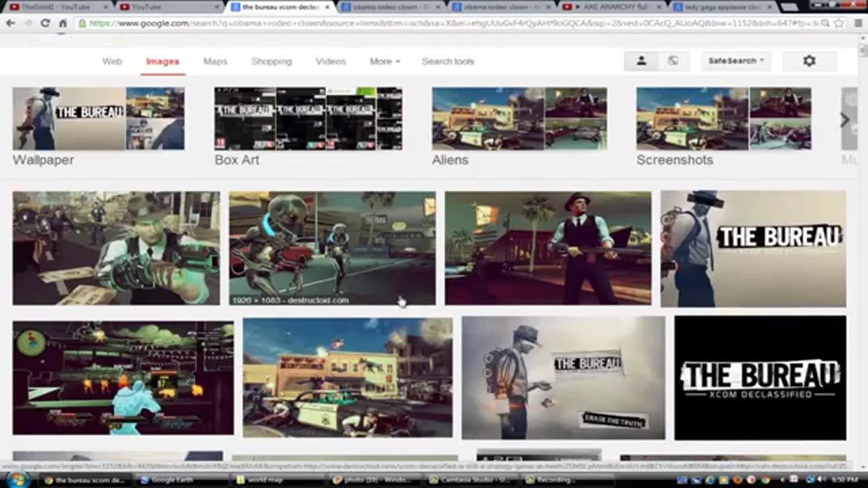
Task: Open the Recording taskbar window
Action: [x=570, y=480]
